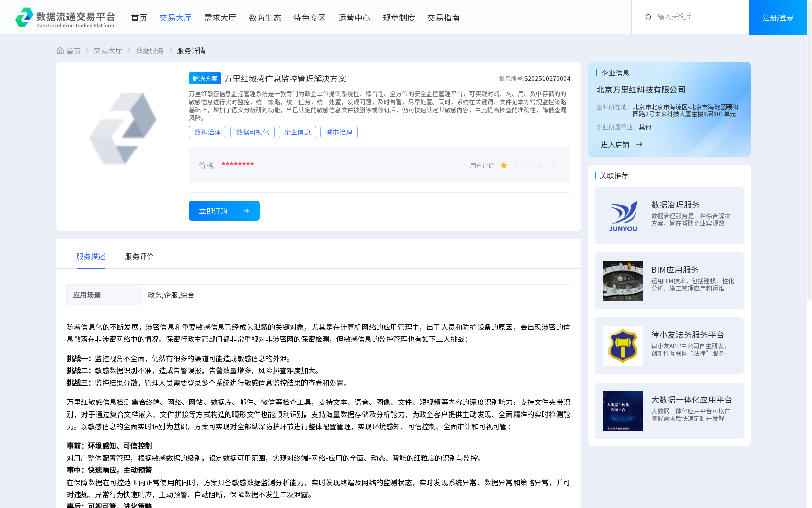812x508 pixels.
Task: Click 交易大厅 breadcrumb link
Action: (108, 51)
